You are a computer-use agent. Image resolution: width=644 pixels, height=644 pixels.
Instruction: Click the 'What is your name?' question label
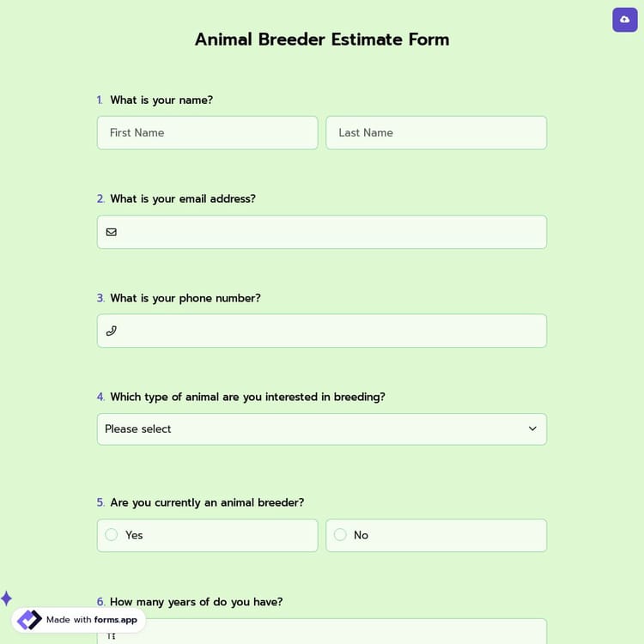(161, 100)
